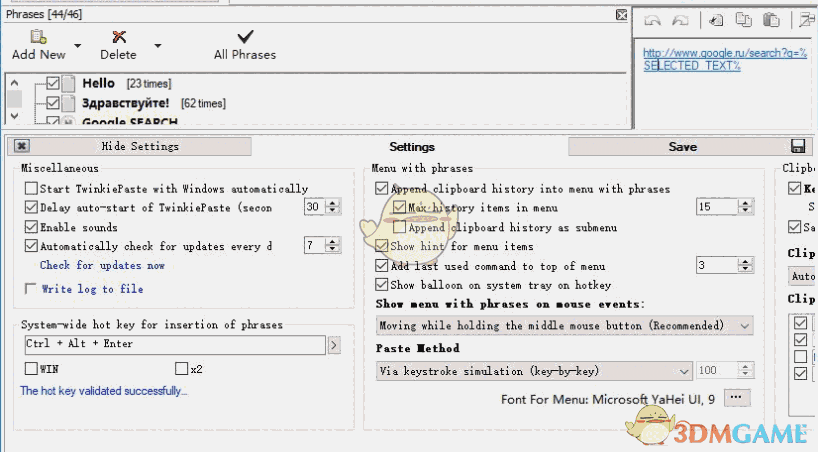Click the Delete phrase icon
The image size is (818, 452).
[x=118, y=37]
